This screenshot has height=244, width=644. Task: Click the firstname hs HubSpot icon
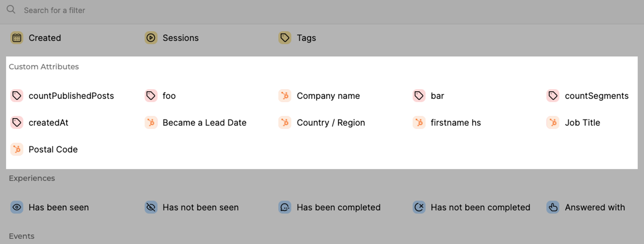coord(419,122)
